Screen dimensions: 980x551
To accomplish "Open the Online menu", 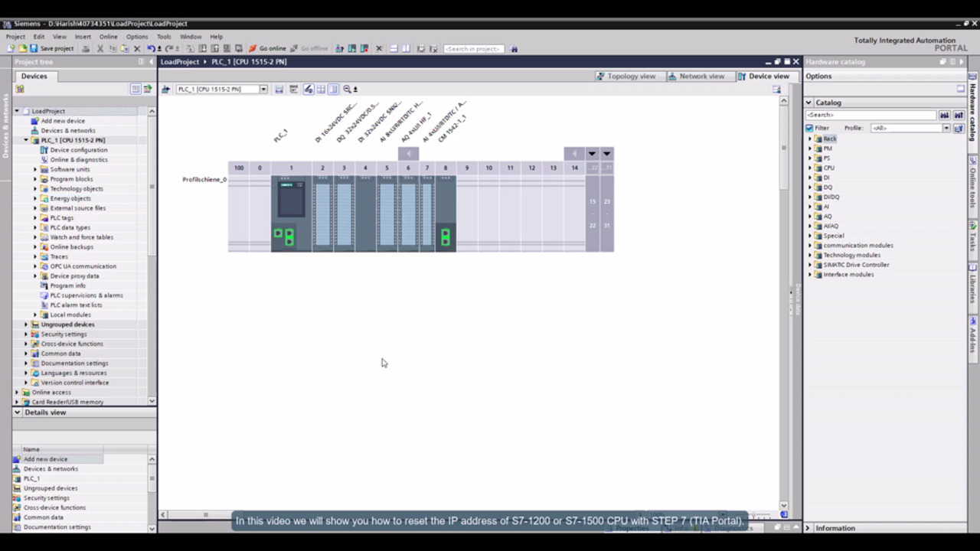I will tap(108, 37).
